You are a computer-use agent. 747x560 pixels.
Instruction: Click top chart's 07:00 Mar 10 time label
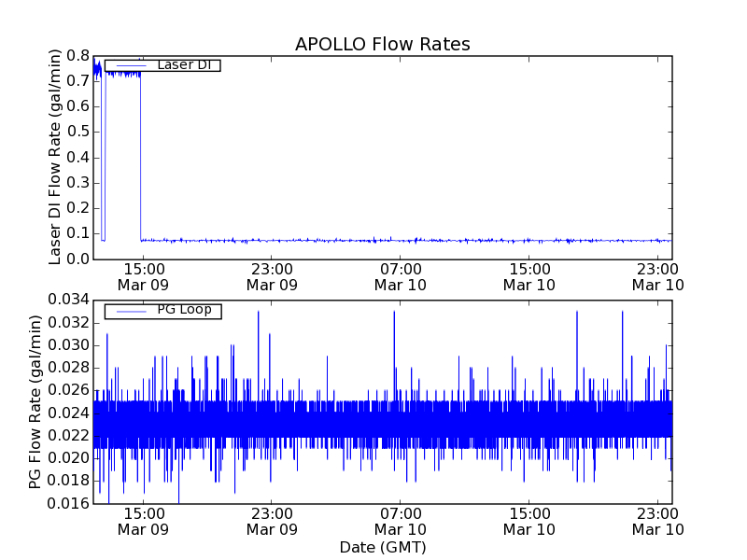point(401,276)
